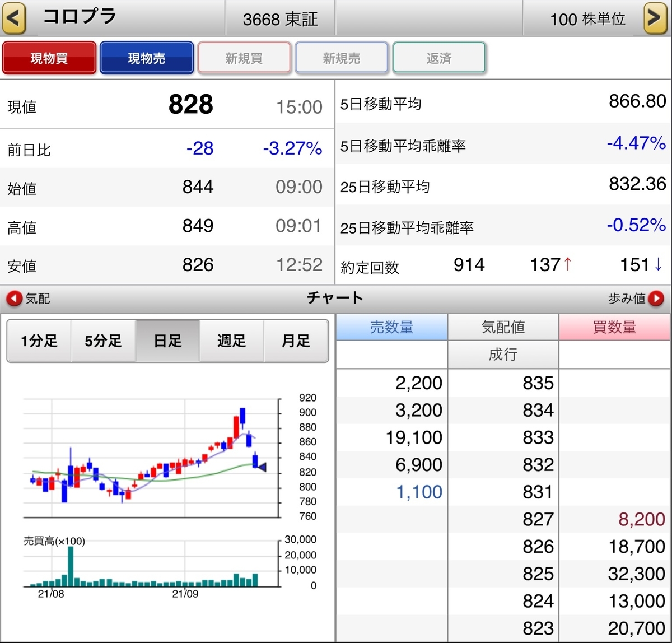Tap buy quantity 20,700

coord(637,629)
